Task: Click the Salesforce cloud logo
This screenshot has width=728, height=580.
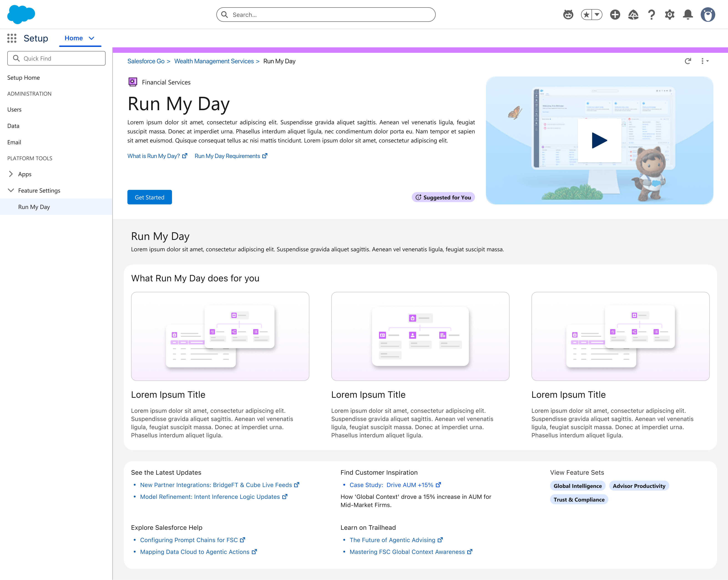Action: point(21,14)
